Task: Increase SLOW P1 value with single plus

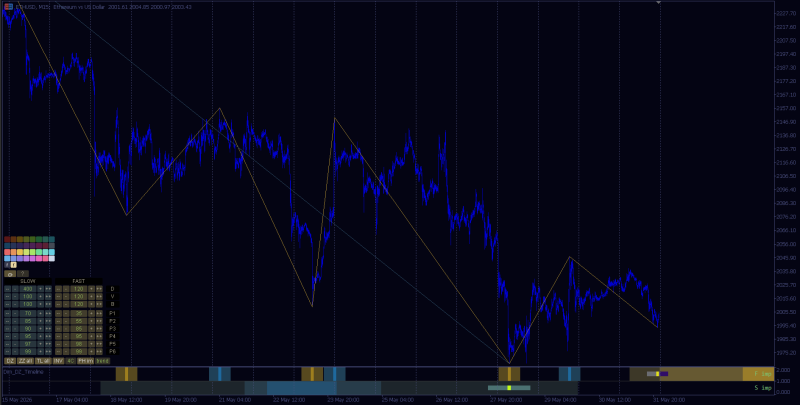Action: coord(40,313)
